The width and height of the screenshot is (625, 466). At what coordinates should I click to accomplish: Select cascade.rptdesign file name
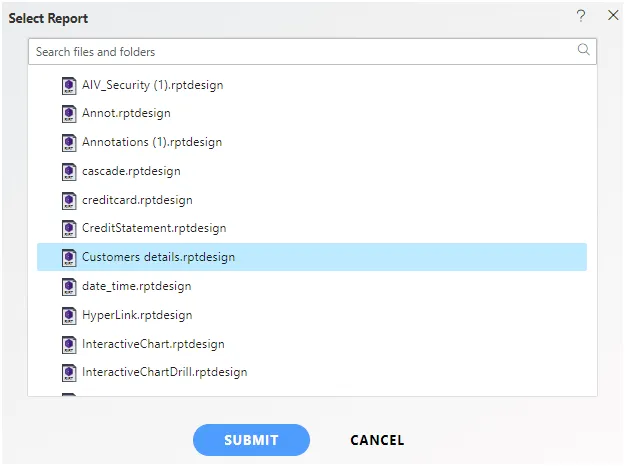tap(131, 171)
